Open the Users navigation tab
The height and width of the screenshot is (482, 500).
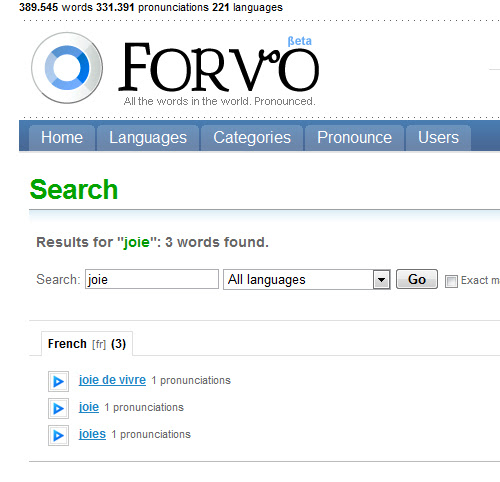pyautogui.click(x=438, y=138)
